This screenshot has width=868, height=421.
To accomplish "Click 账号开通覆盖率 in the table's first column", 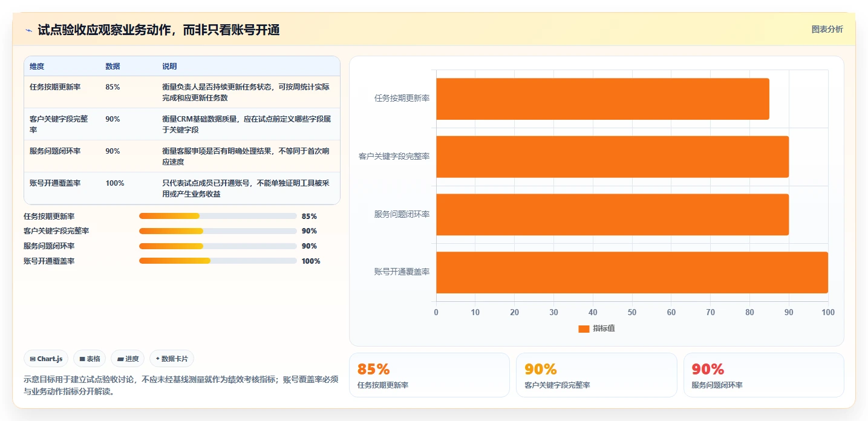I will 55,183.
